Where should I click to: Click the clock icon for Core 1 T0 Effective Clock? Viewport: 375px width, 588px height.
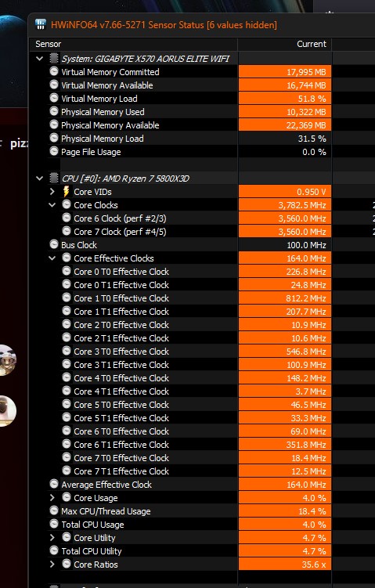(67, 298)
